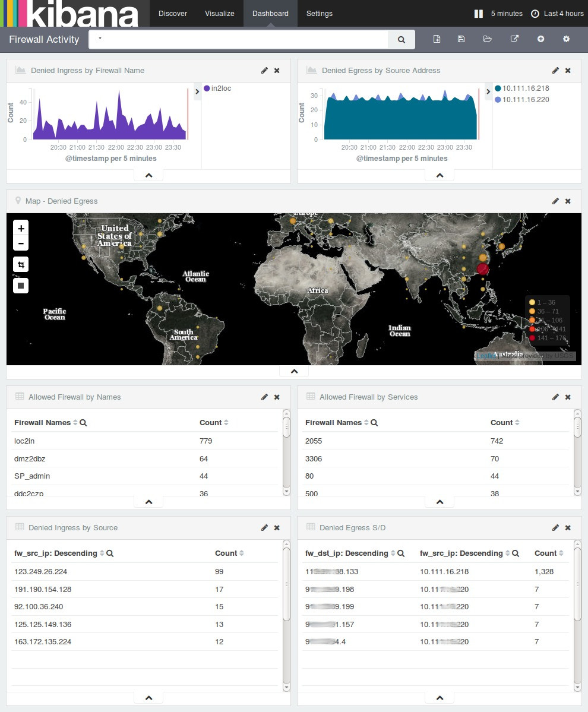Collapse the legend of the Denied Ingress chart
This screenshot has width=588, height=712.
(x=198, y=91)
